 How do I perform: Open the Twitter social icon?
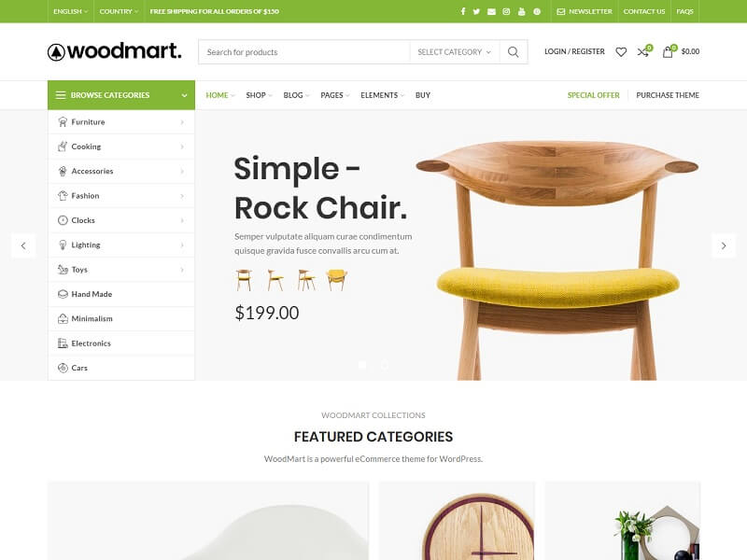pos(476,11)
